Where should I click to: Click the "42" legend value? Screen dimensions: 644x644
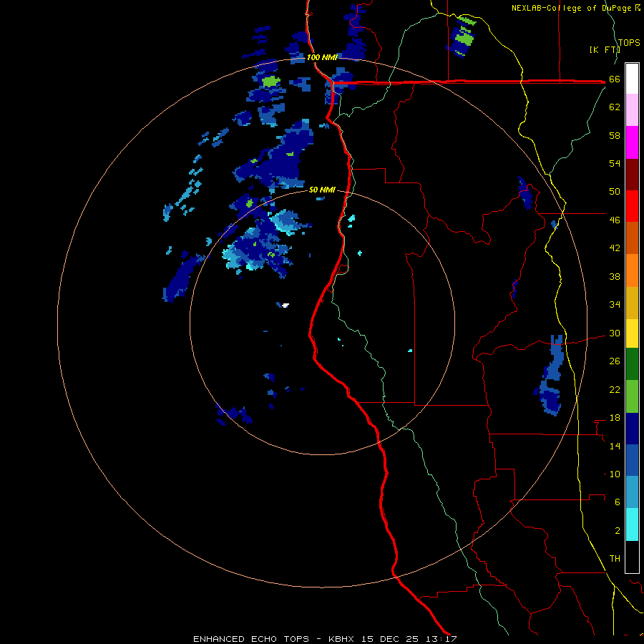pyautogui.click(x=615, y=248)
